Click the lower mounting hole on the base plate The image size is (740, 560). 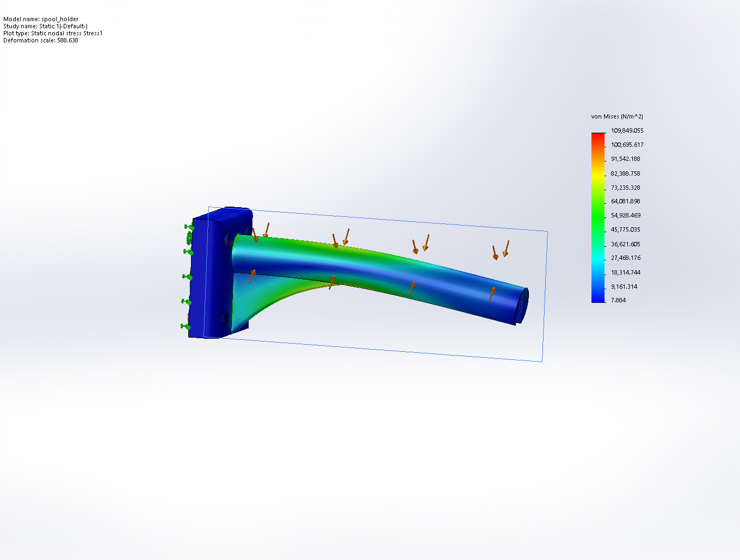(224, 318)
